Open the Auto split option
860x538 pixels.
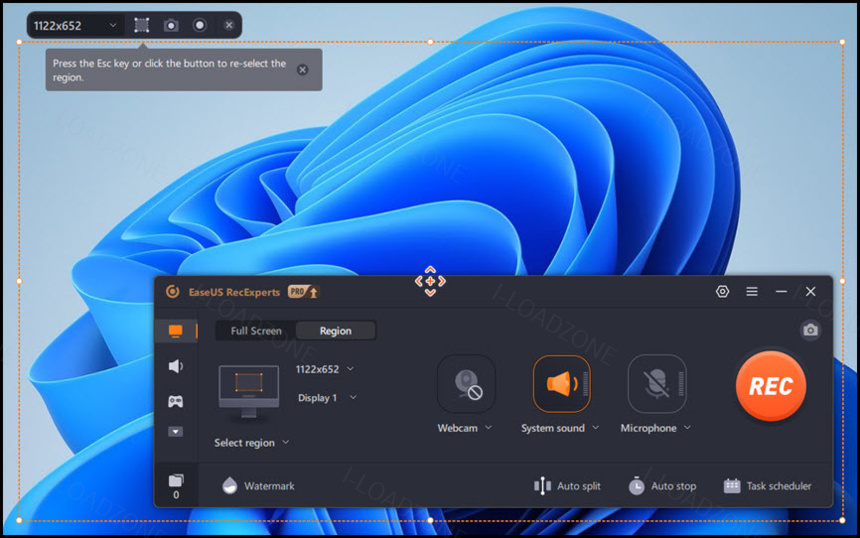point(567,486)
